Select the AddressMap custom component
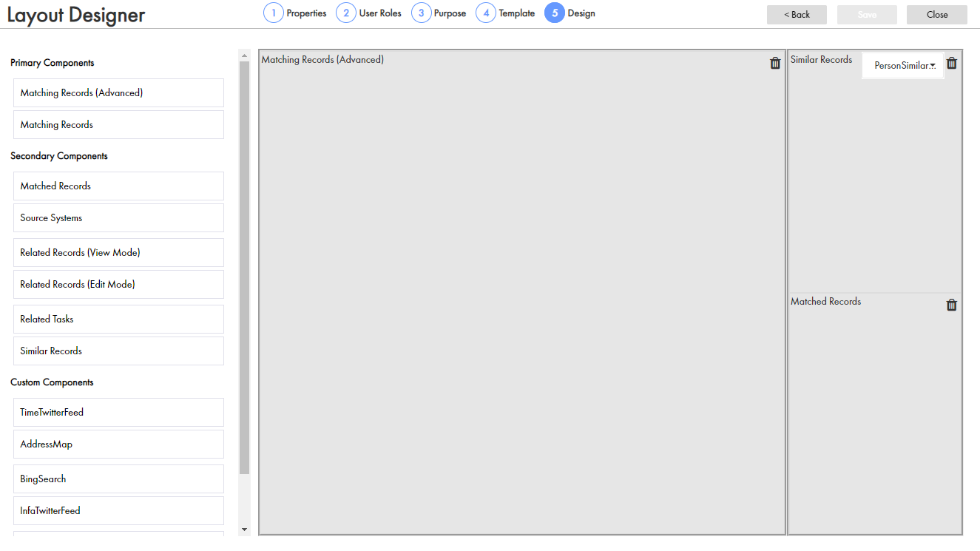The height and width of the screenshot is (551, 980). 118,444
